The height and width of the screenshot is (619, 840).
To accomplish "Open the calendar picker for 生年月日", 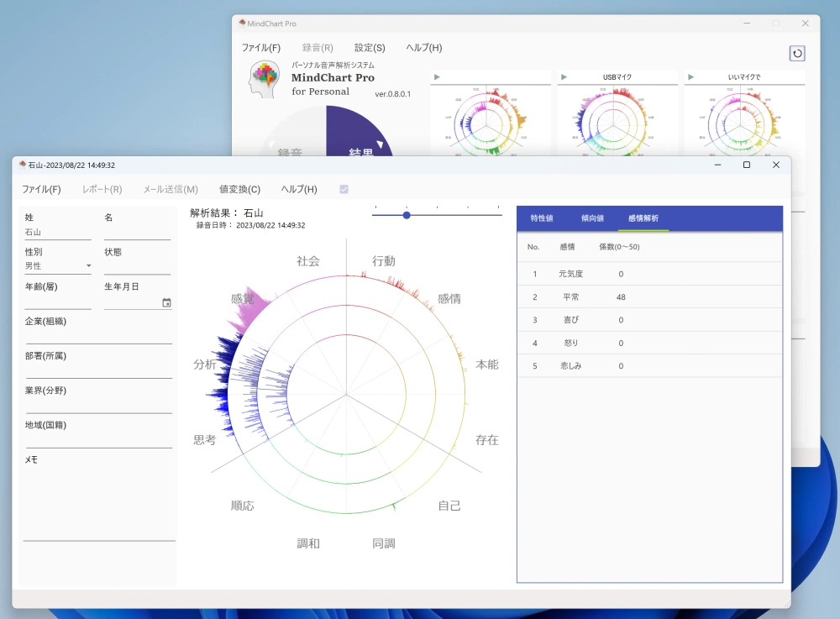I will coord(166,303).
